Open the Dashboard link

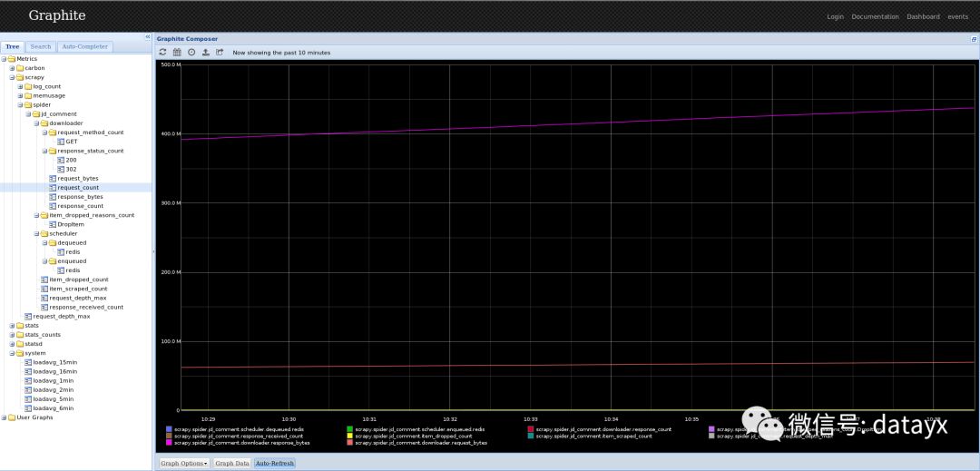pyautogui.click(x=923, y=17)
